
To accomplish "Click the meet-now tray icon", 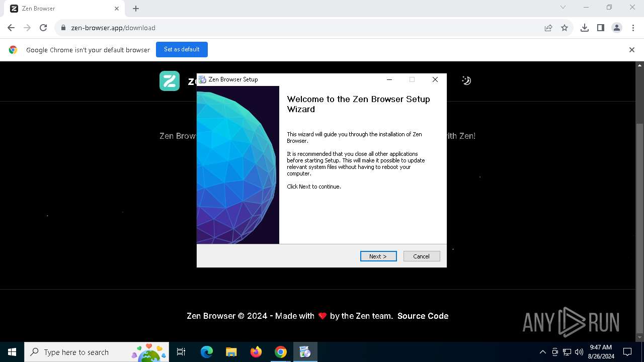I will tap(555, 352).
